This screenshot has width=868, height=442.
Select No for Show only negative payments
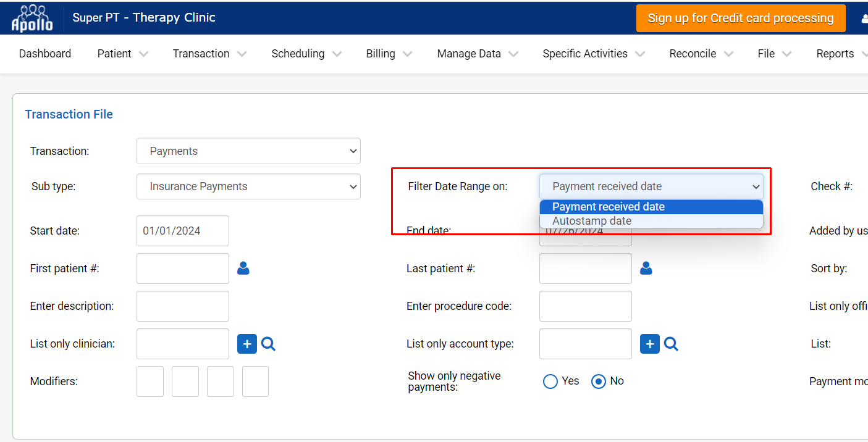(599, 382)
